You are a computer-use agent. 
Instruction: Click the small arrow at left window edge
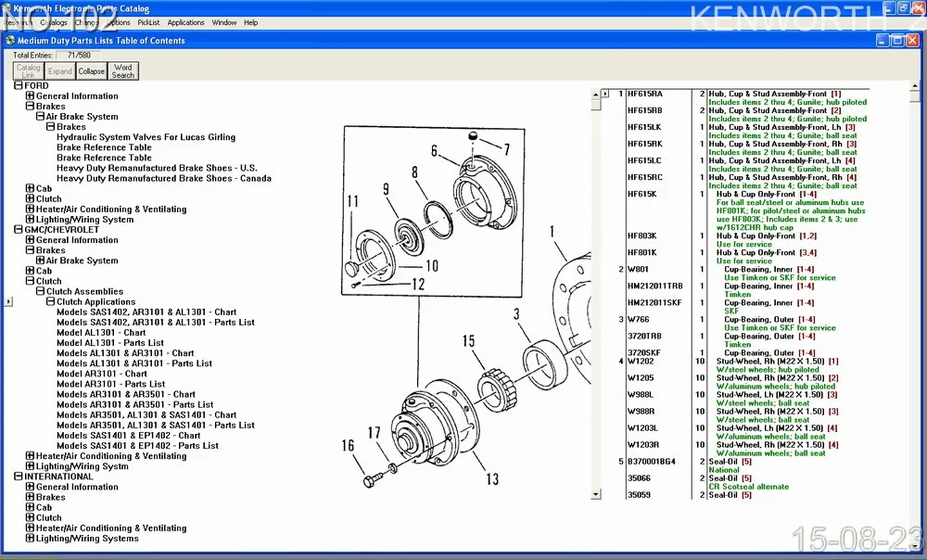(8, 301)
